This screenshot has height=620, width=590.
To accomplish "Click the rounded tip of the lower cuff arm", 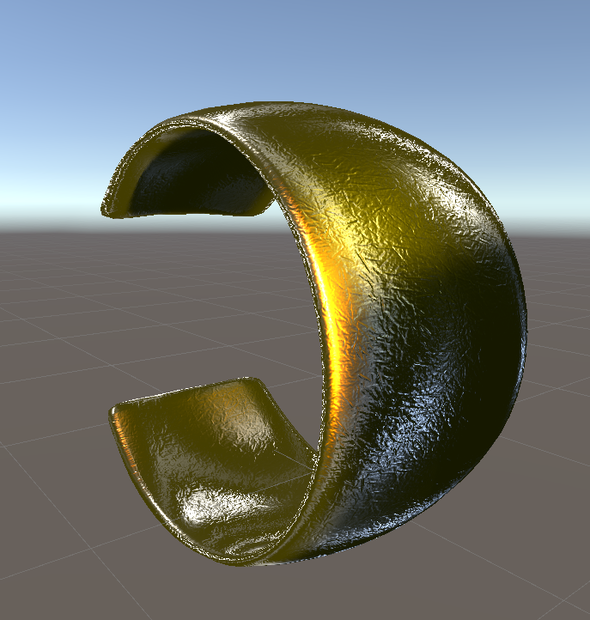I will point(119,413).
